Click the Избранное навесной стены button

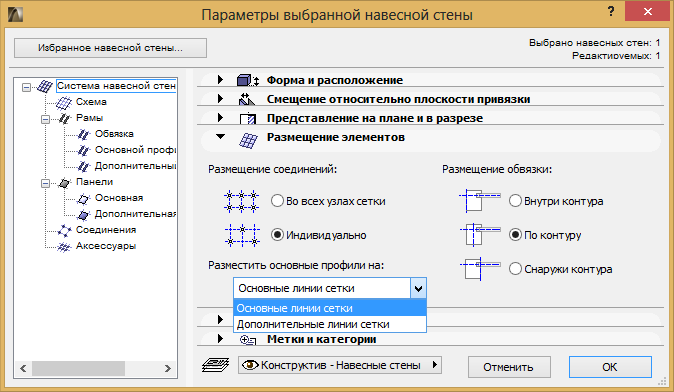(110, 48)
